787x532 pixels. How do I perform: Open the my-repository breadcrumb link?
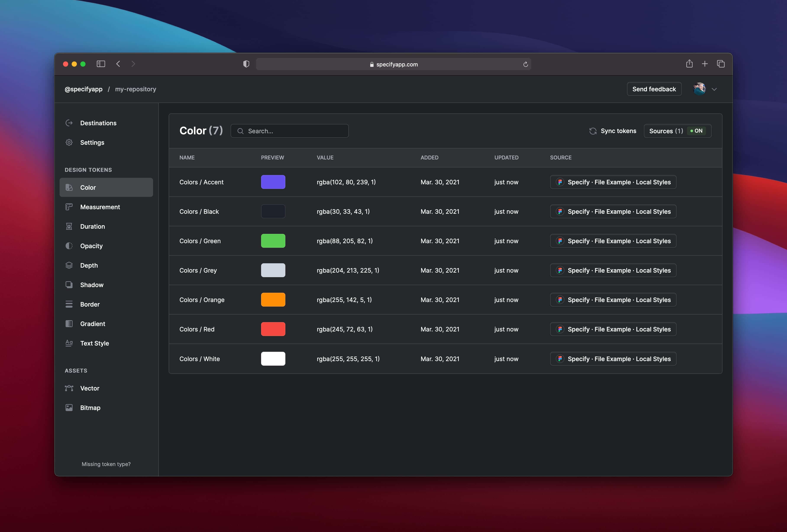pos(136,89)
